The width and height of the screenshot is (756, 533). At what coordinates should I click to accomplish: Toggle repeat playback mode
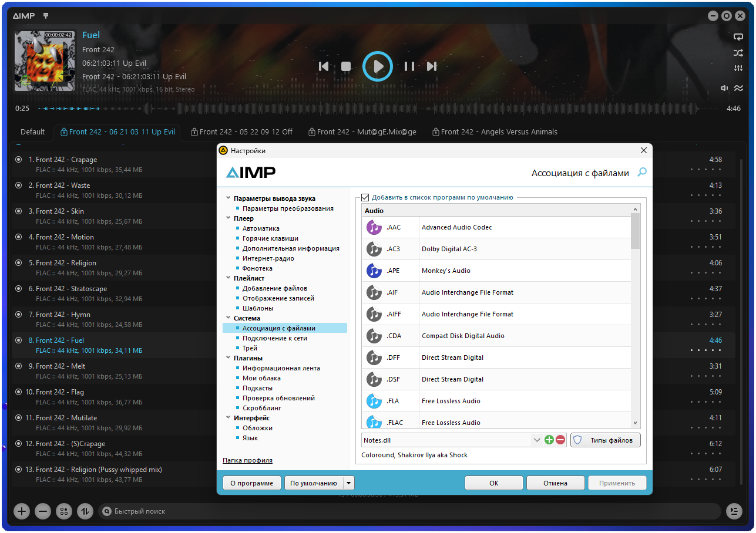pyautogui.click(x=738, y=37)
